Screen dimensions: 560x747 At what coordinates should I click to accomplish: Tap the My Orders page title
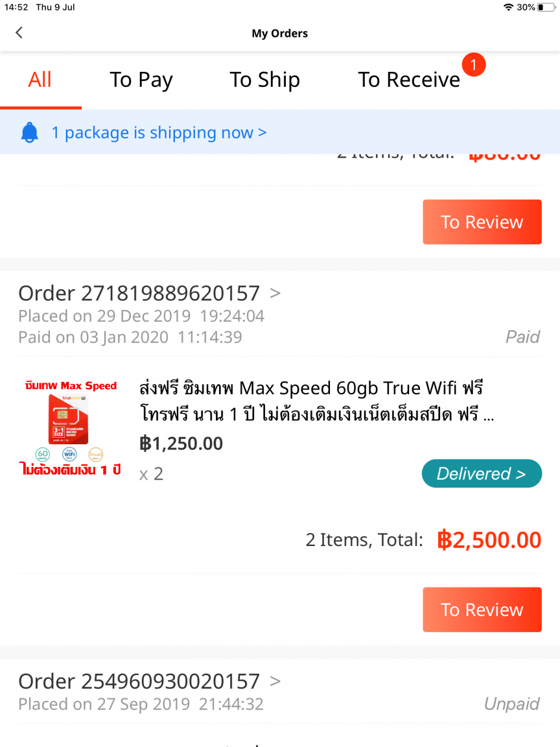pos(280,33)
